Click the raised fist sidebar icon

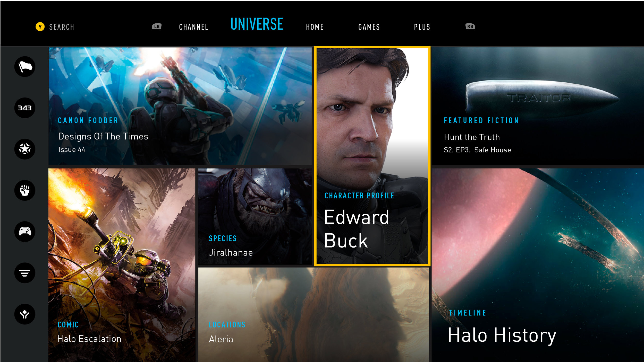[25, 190]
